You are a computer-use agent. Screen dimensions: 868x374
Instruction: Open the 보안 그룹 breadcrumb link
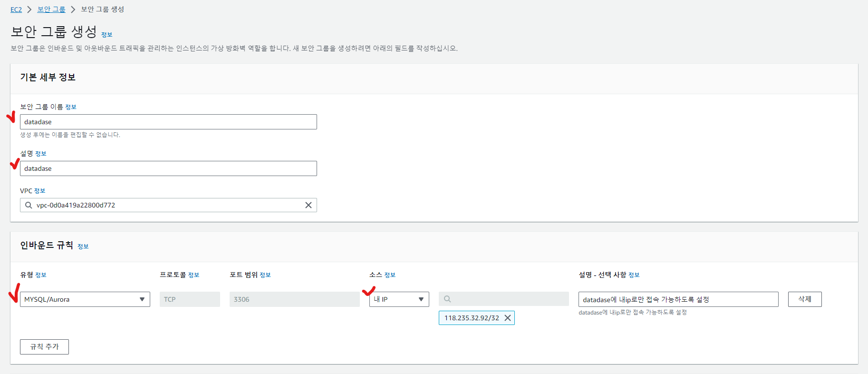[x=51, y=10]
